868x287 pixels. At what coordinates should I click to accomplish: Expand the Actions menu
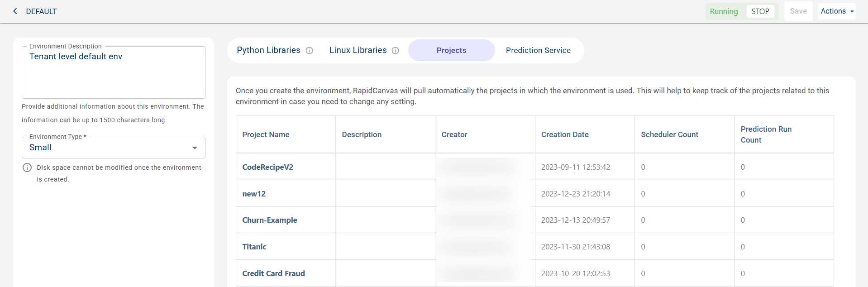point(837,11)
